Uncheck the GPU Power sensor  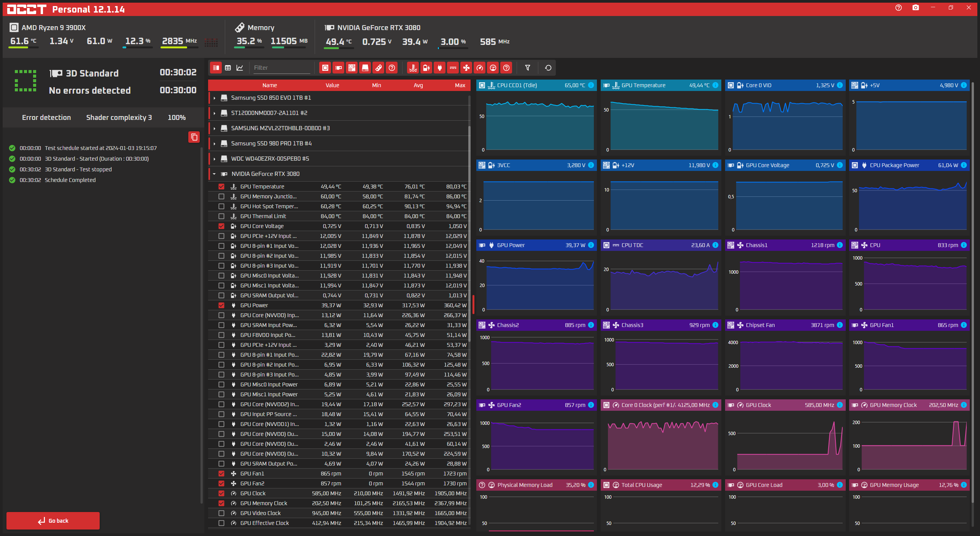pos(221,305)
